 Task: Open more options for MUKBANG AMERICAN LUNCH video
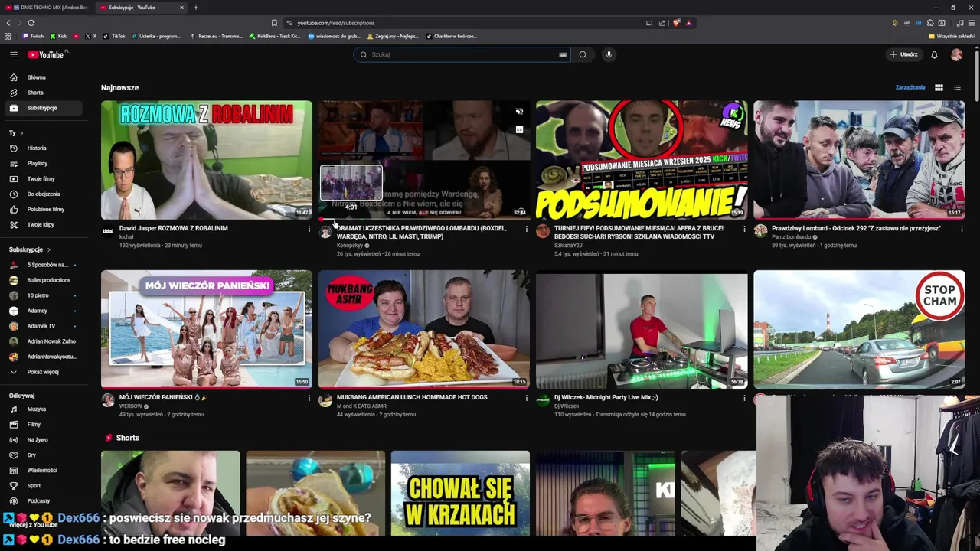(x=526, y=397)
